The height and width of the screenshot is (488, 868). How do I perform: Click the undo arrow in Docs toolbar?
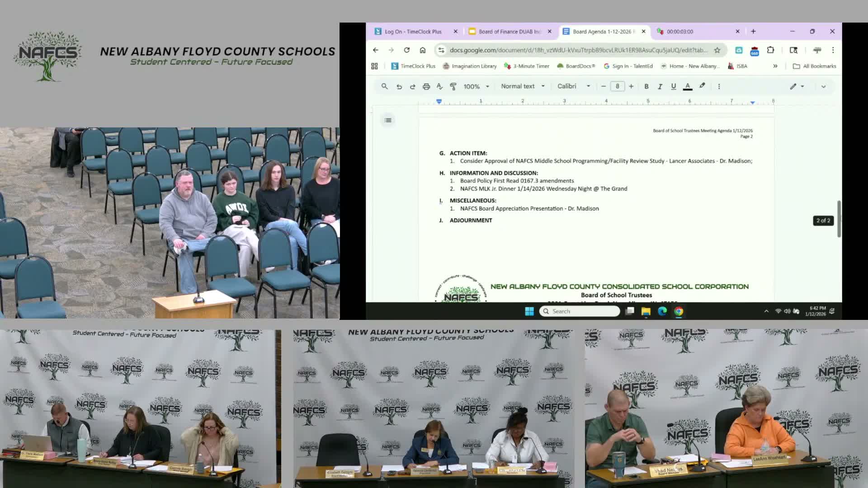pyautogui.click(x=399, y=86)
